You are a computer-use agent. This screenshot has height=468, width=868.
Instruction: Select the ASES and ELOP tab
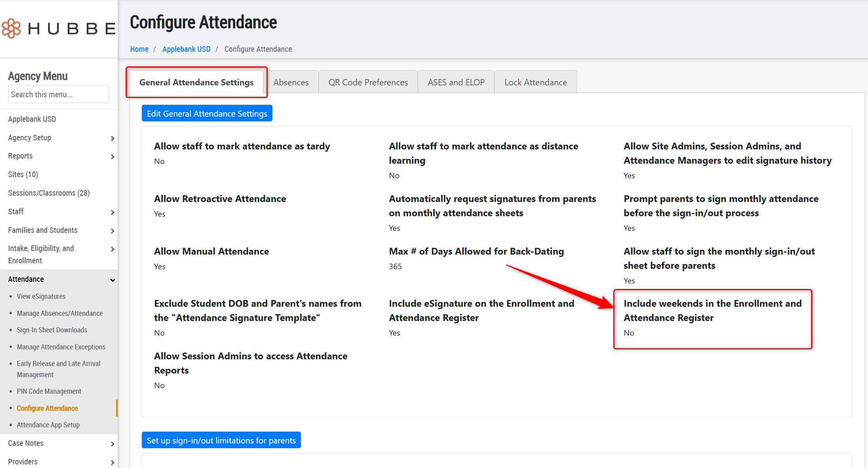(456, 82)
